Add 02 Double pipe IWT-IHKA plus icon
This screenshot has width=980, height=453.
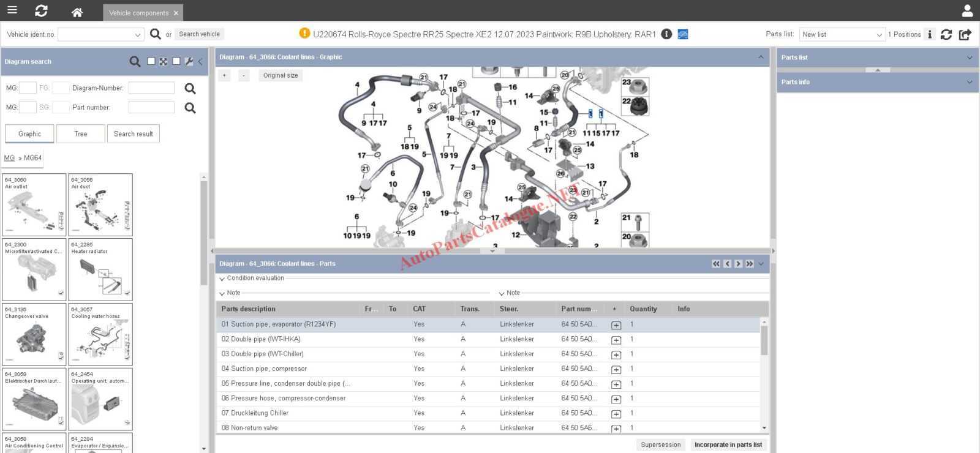[x=616, y=340]
